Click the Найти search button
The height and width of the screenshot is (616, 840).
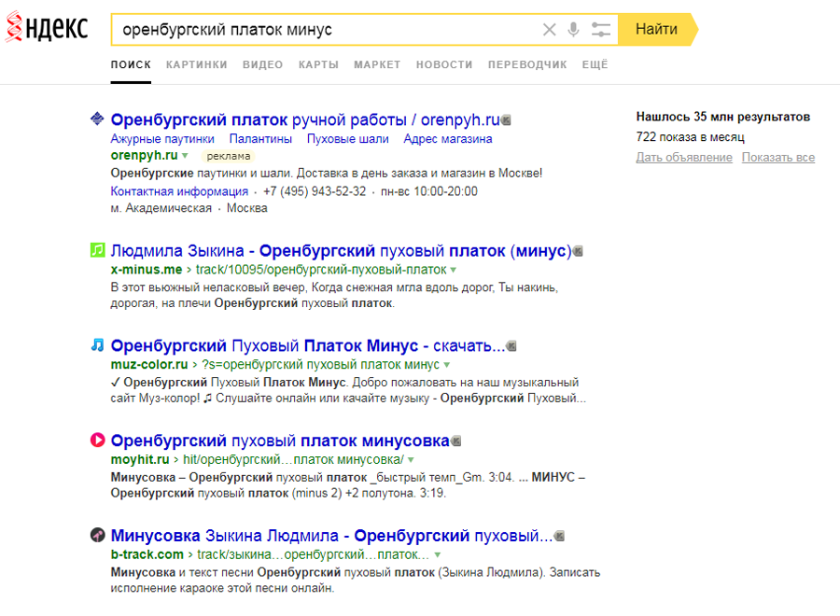click(x=656, y=30)
